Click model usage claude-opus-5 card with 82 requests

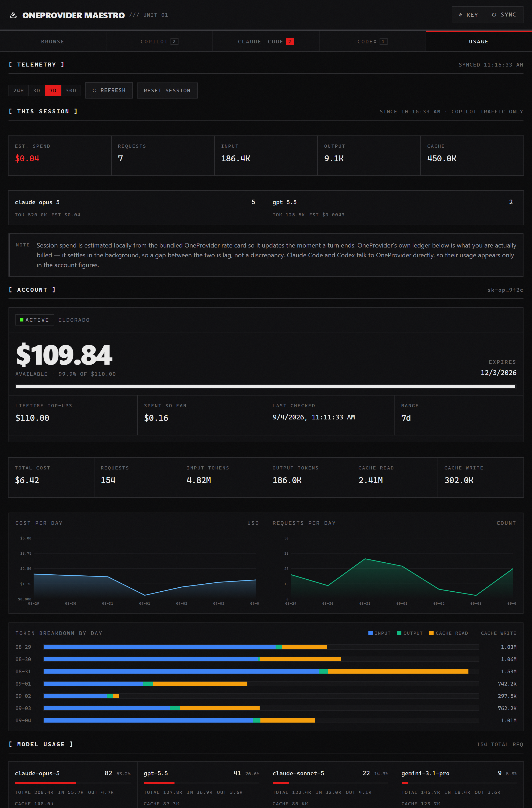point(73,785)
